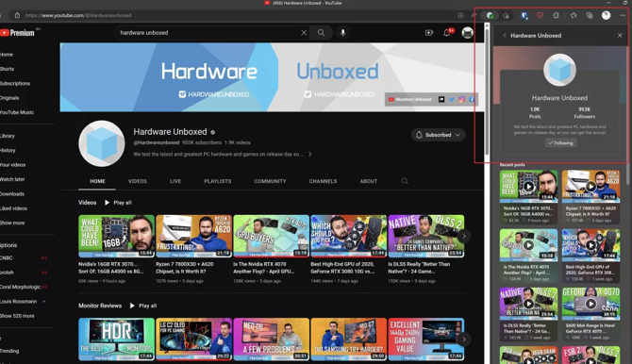Switch to the COMMUNITY channel tab

270,181
